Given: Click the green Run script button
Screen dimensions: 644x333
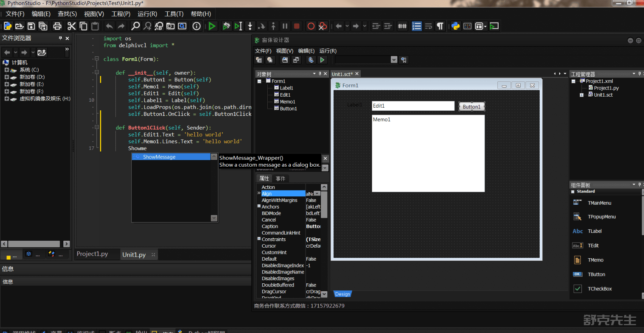Looking at the screenshot, I should tap(212, 26).
